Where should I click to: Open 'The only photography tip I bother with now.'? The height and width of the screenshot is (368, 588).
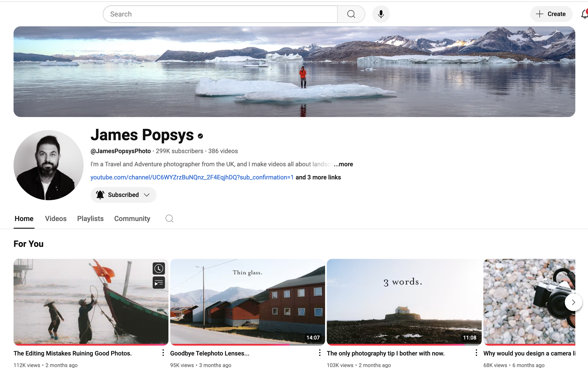[386, 353]
